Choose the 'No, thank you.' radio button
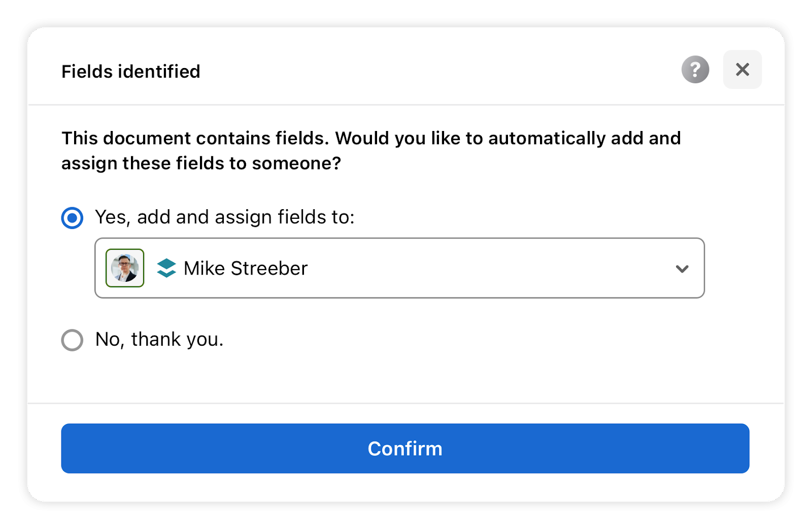812x529 pixels. pyautogui.click(x=72, y=340)
